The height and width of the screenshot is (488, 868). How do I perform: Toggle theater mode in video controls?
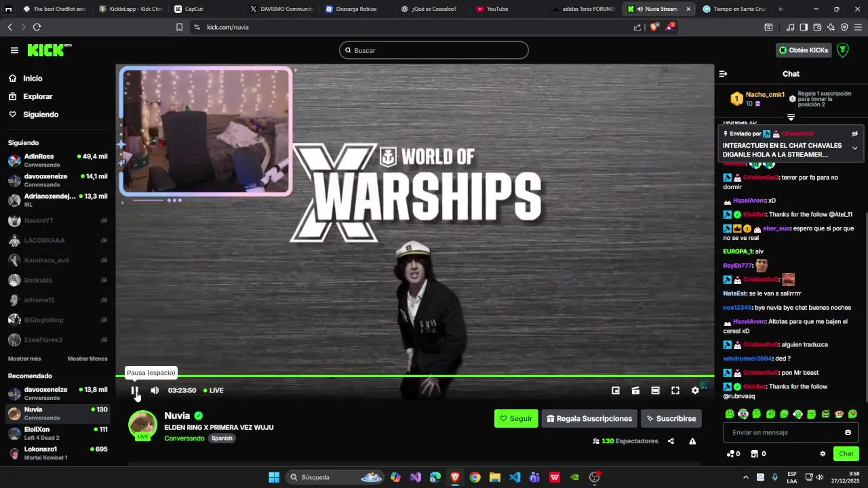(655, 390)
